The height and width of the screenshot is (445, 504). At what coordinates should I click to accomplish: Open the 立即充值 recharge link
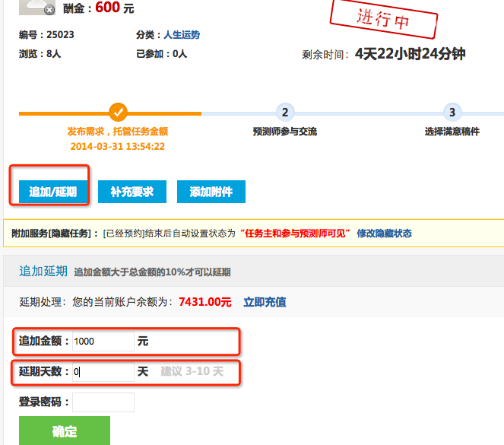265,302
